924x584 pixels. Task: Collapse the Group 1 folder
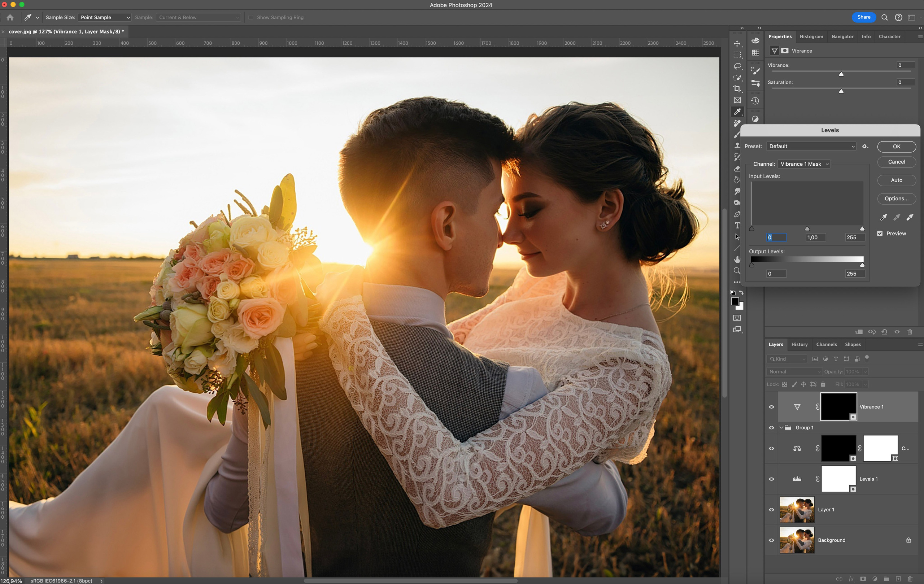pyautogui.click(x=781, y=427)
